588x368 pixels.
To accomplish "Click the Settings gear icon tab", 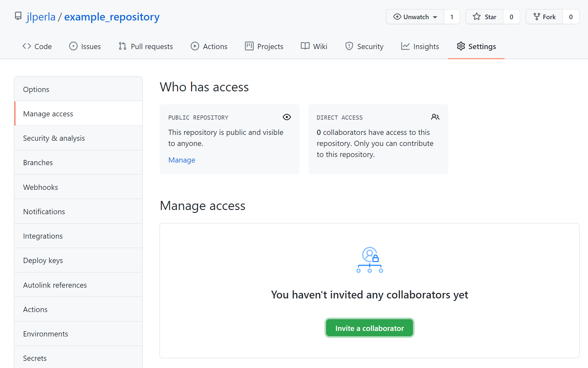I will coord(461,46).
